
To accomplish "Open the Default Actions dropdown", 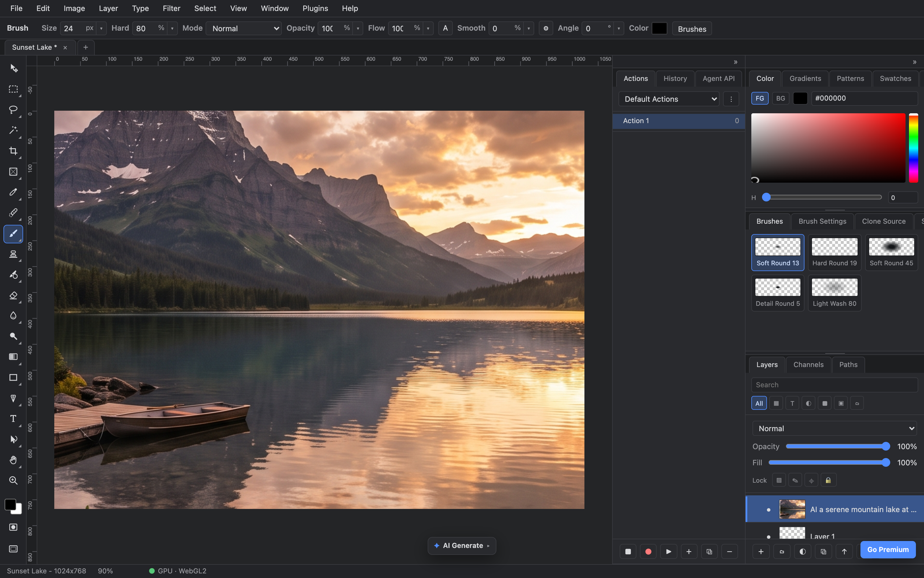I will click(669, 99).
